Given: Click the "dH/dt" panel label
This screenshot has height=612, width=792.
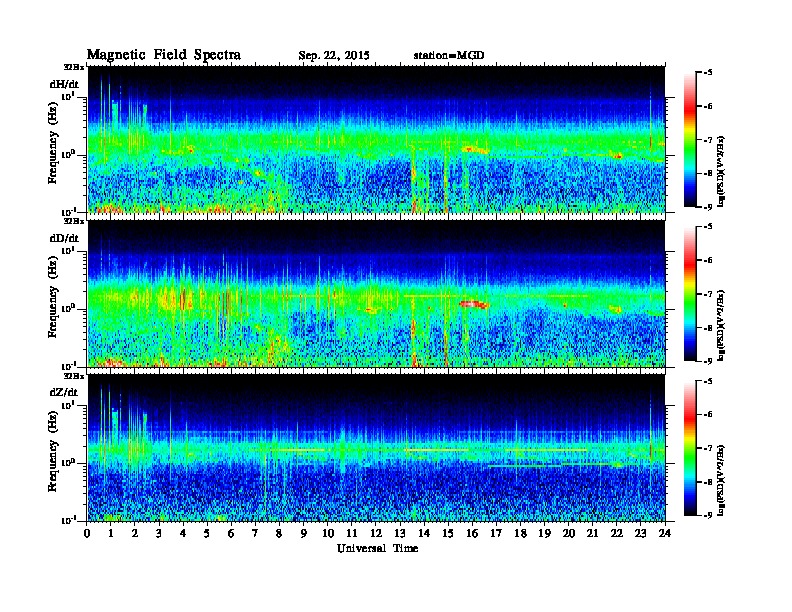Looking at the screenshot, I should coord(64,84).
